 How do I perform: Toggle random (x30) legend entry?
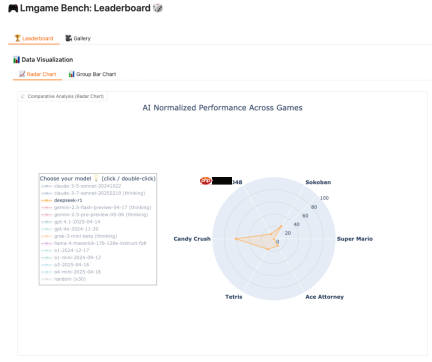point(63,279)
